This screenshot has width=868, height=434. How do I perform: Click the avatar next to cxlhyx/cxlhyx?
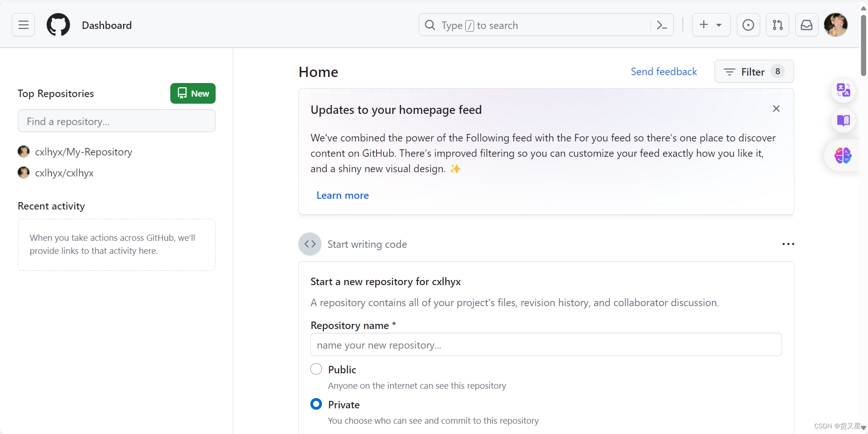[23, 172]
